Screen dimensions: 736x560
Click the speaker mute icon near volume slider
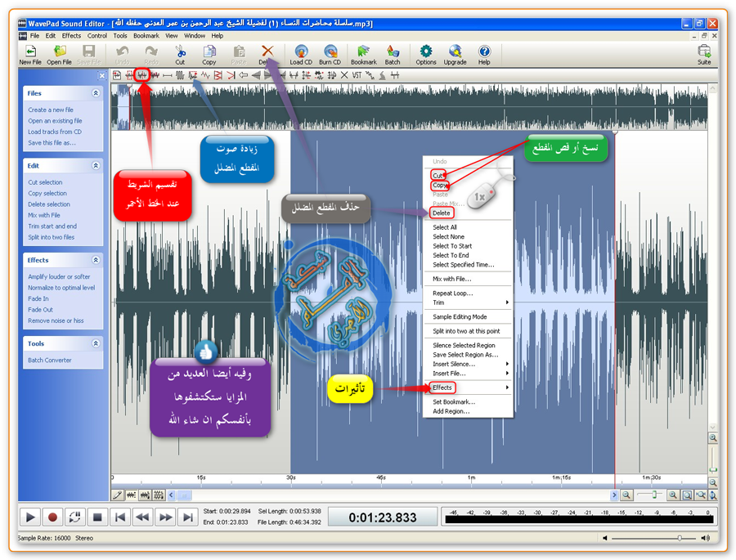click(x=605, y=538)
